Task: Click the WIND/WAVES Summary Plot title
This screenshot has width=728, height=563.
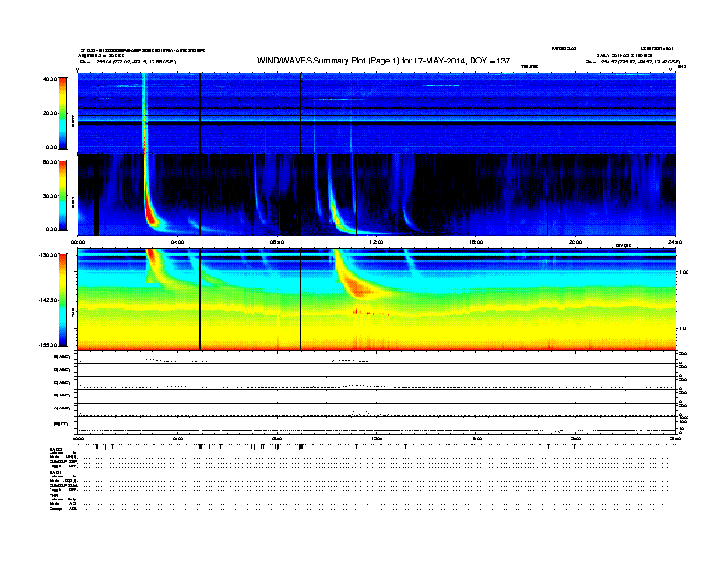Action: click(x=383, y=61)
